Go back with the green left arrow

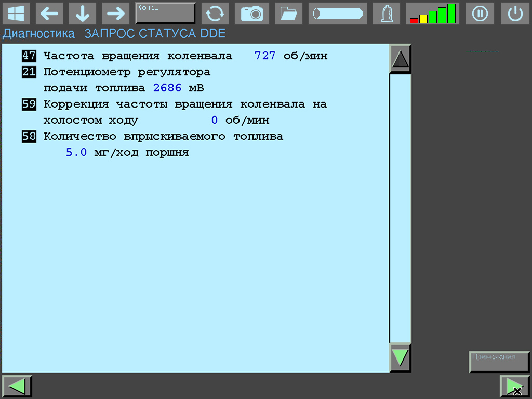tap(17, 386)
